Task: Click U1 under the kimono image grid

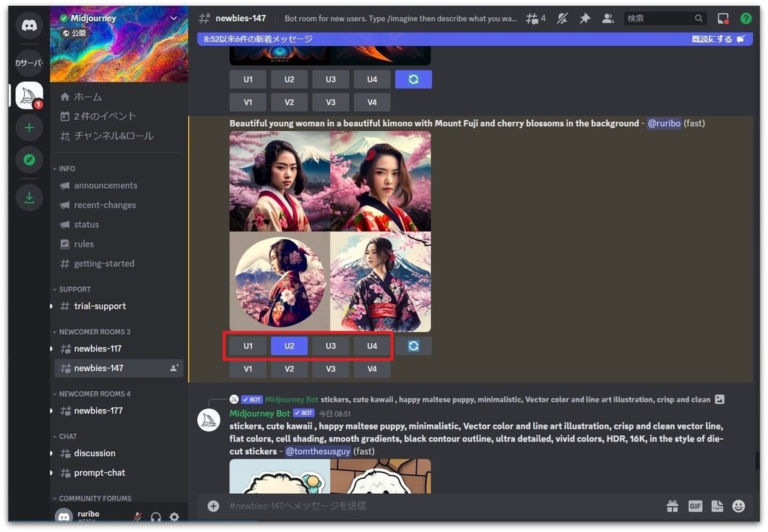Action: (247, 346)
